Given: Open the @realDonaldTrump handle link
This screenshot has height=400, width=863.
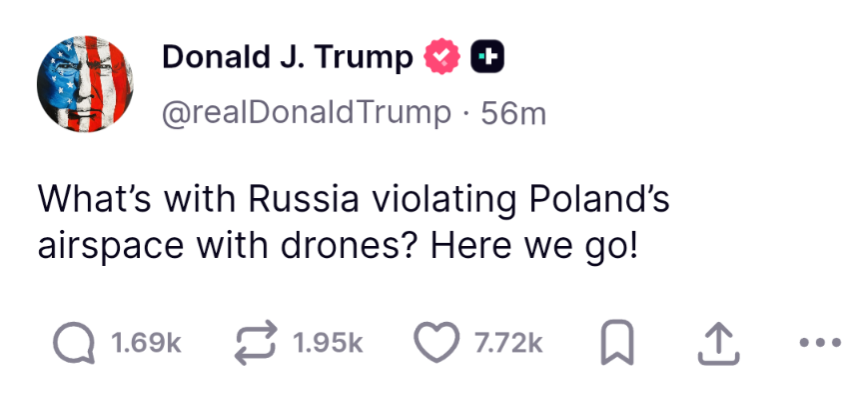Looking at the screenshot, I should [x=306, y=113].
